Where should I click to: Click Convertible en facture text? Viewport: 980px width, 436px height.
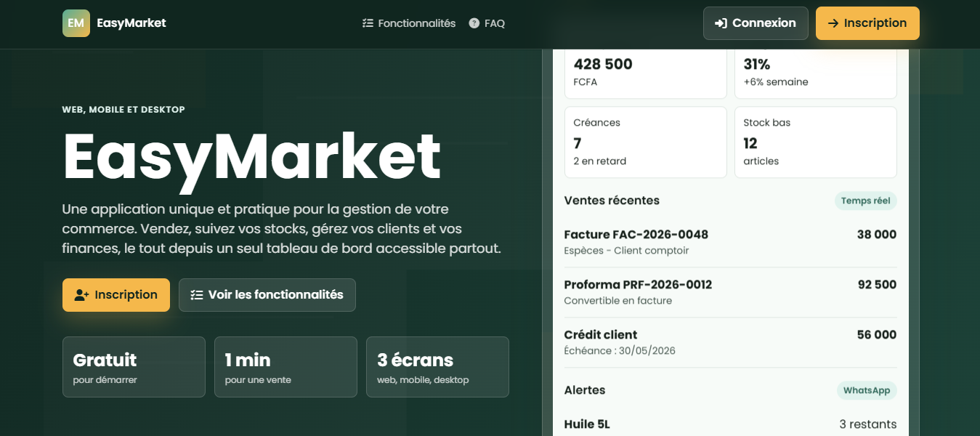pos(618,301)
